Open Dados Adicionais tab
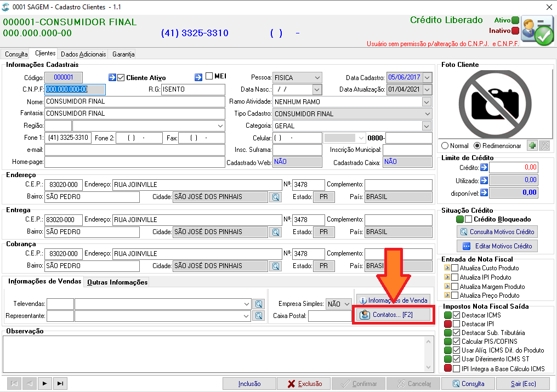Viewport: 557px width, 392px height. (83, 54)
